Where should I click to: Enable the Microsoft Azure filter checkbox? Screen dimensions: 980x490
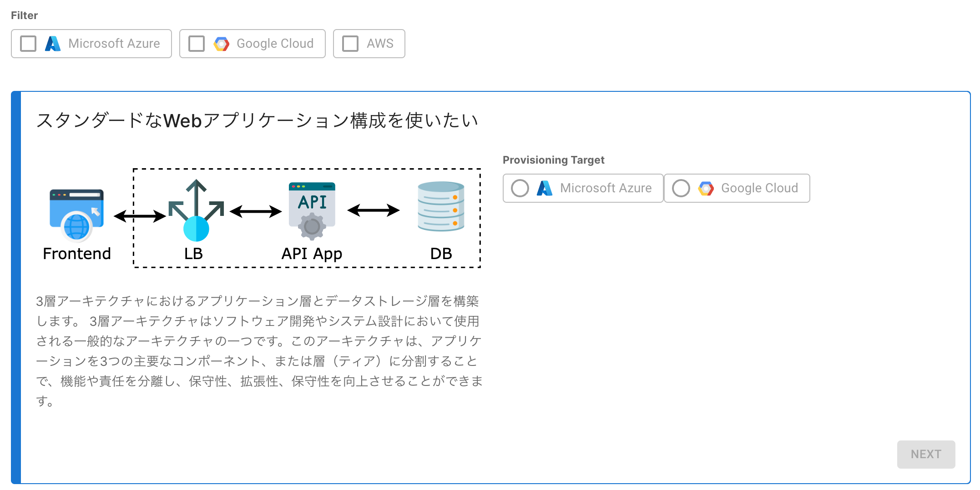[x=28, y=44]
